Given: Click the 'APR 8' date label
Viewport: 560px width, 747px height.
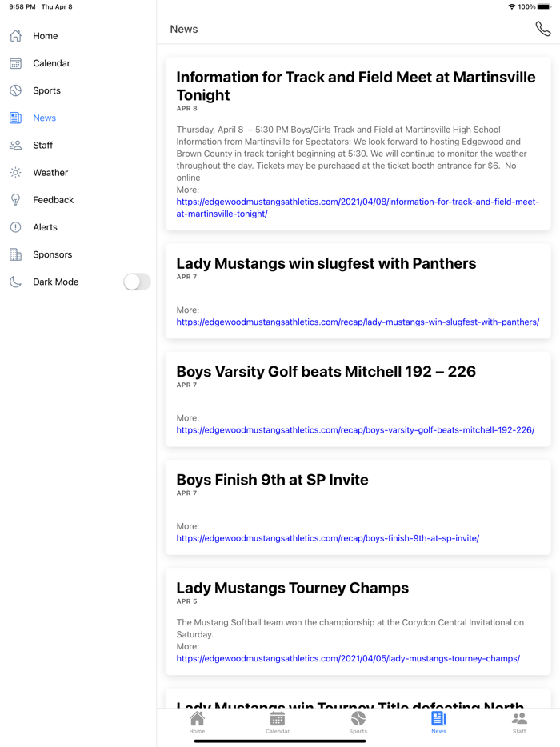Looking at the screenshot, I should [x=187, y=109].
